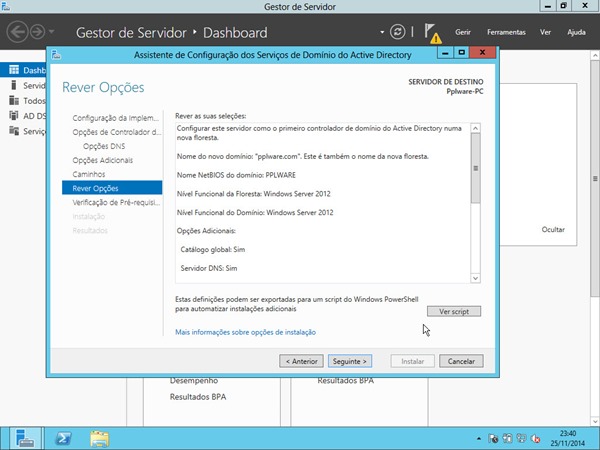The image size is (600, 450).
Task: Go to Opções Adicionais step
Action: click(103, 160)
